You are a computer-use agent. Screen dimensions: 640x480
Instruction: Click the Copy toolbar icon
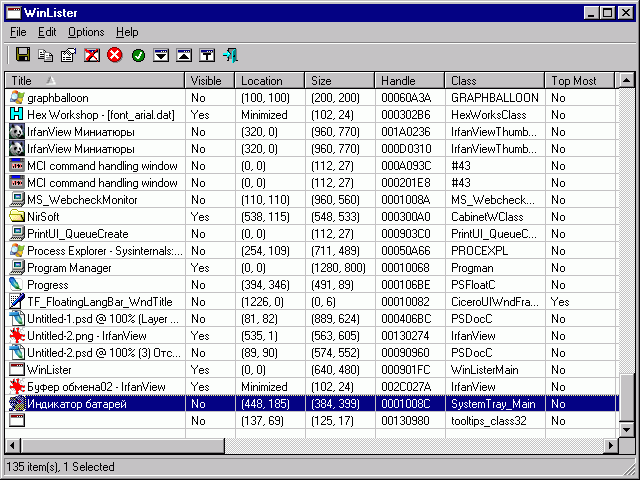(45, 55)
